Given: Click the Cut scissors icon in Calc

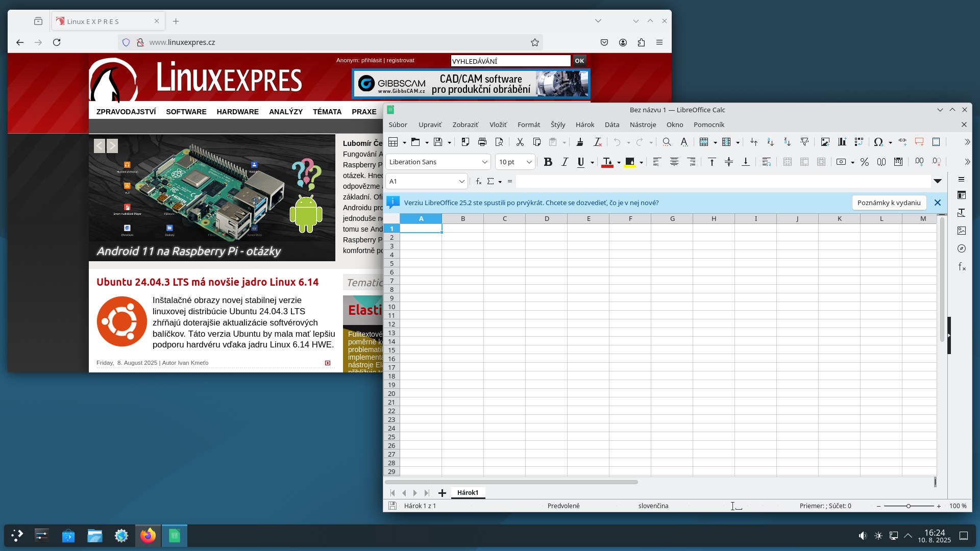Looking at the screenshot, I should (520, 142).
